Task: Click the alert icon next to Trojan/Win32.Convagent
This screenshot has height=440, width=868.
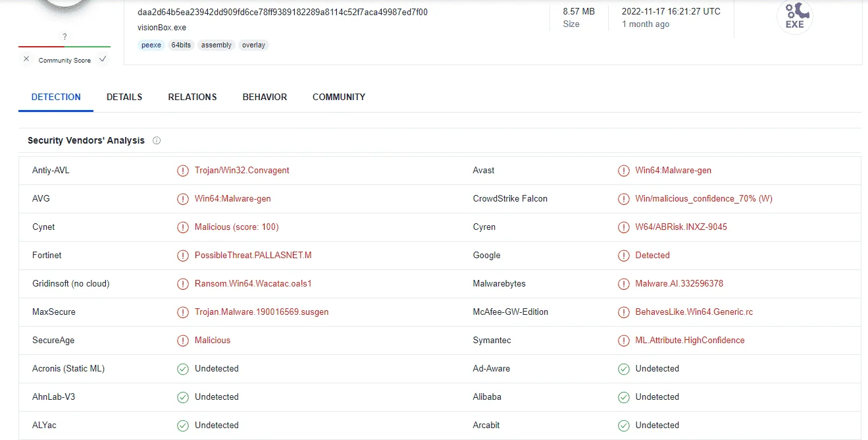Action: click(183, 171)
